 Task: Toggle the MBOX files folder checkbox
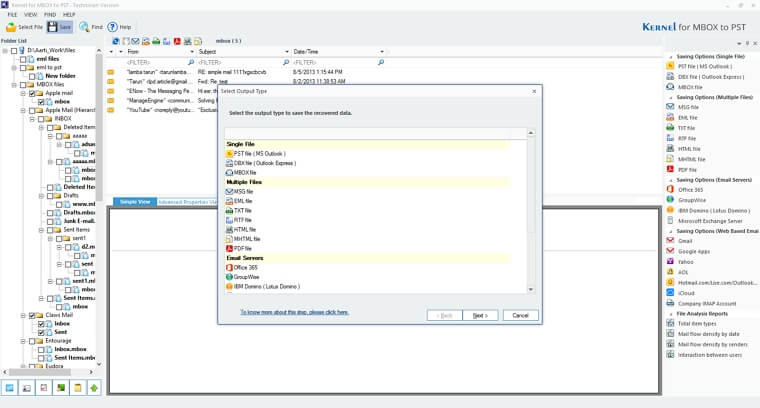coord(23,85)
